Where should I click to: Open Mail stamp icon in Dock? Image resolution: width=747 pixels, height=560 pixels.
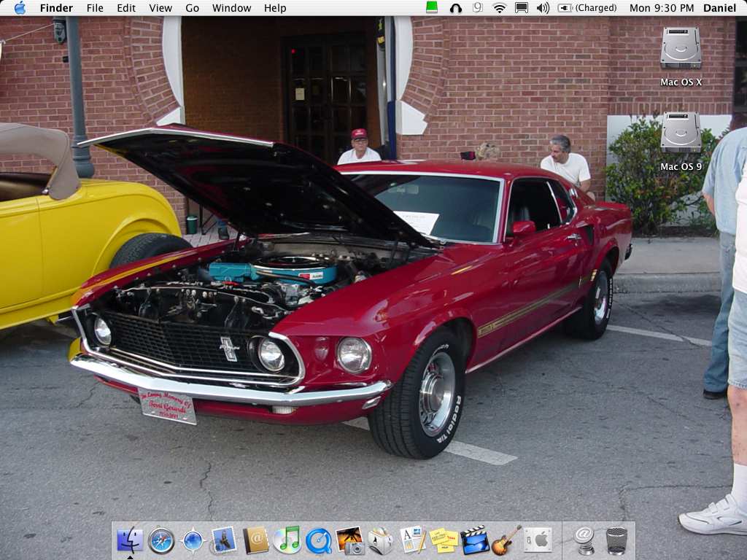coord(224,540)
